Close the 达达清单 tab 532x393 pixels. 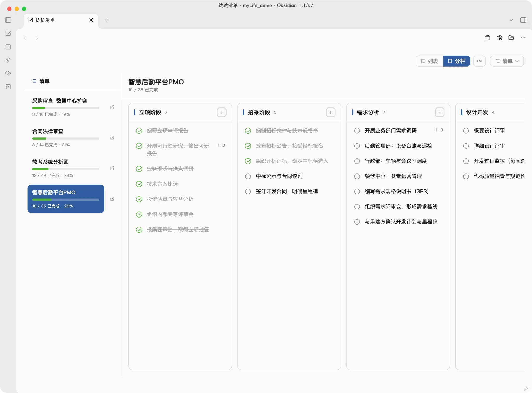pyautogui.click(x=91, y=20)
